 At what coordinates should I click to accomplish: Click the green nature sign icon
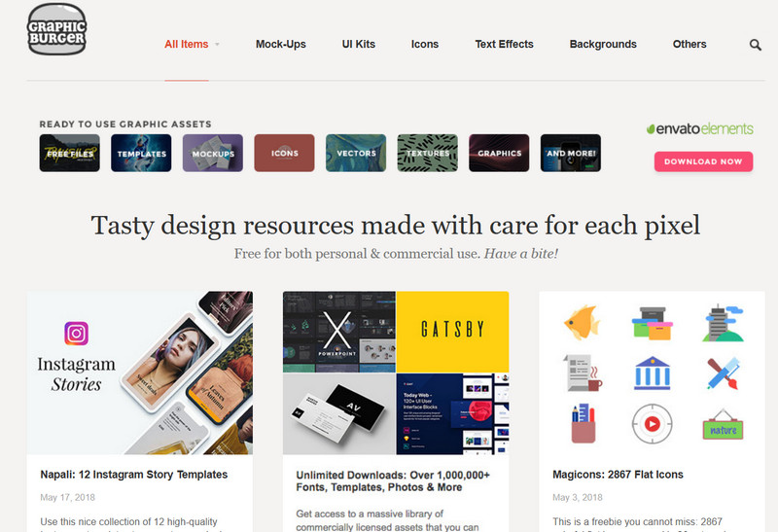point(723,425)
